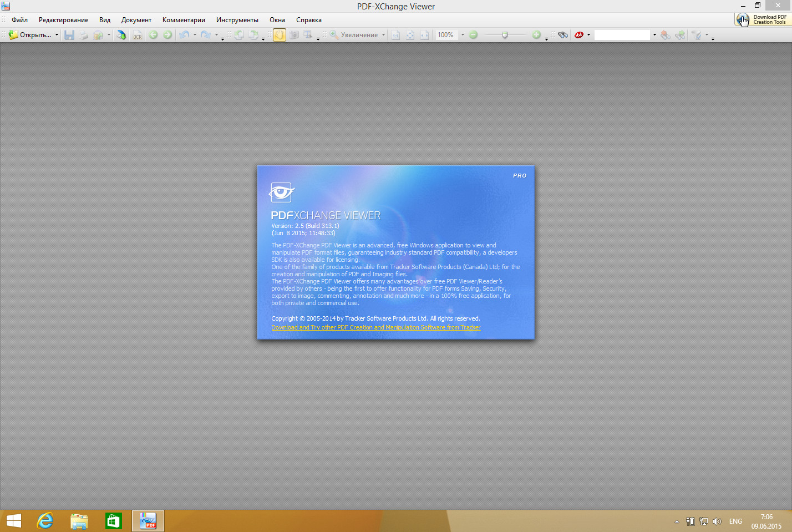Click the binoculars Find icon
Image resolution: width=792 pixels, height=532 pixels.
coord(563,35)
